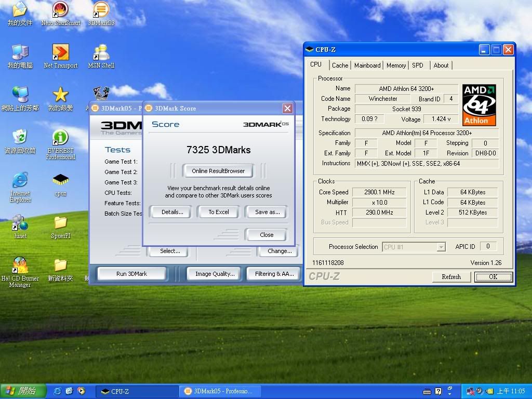This screenshot has height=399, width=532.
Task: Click the help icon in taskbar language bar
Action: coord(438,391)
